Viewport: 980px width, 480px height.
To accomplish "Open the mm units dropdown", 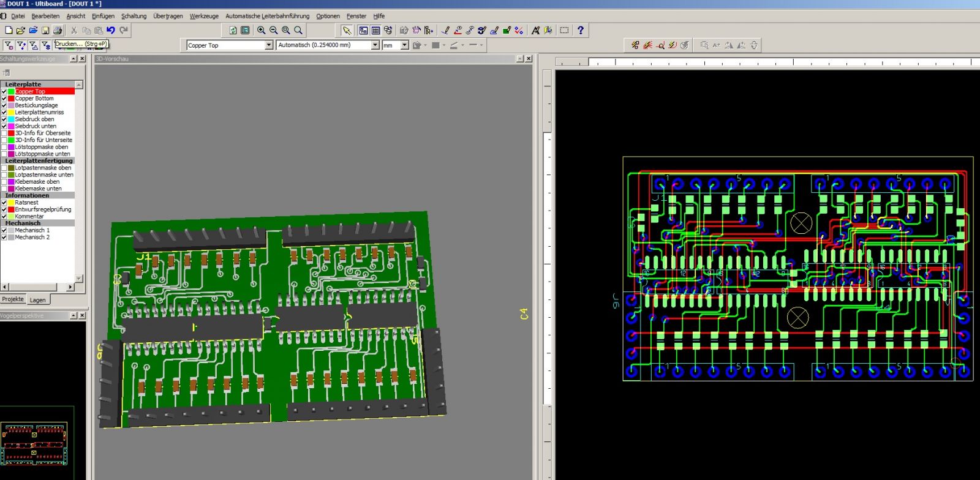I will [x=404, y=45].
